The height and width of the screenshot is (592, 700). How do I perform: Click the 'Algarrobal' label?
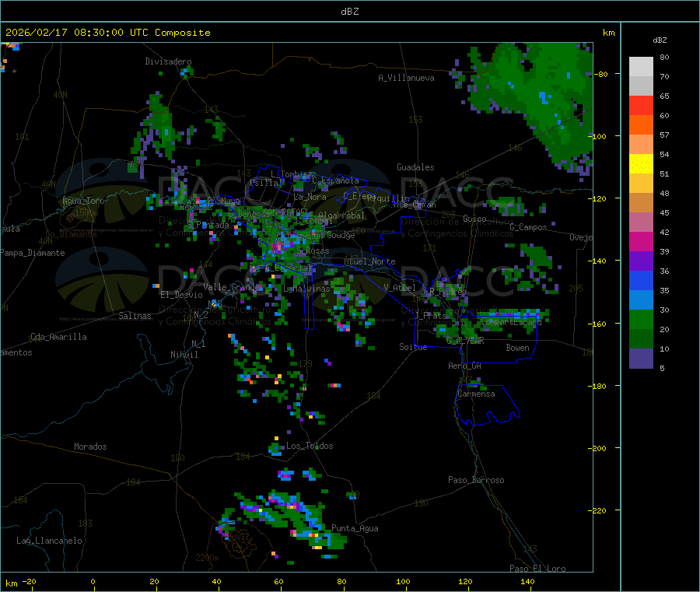[x=341, y=215]
